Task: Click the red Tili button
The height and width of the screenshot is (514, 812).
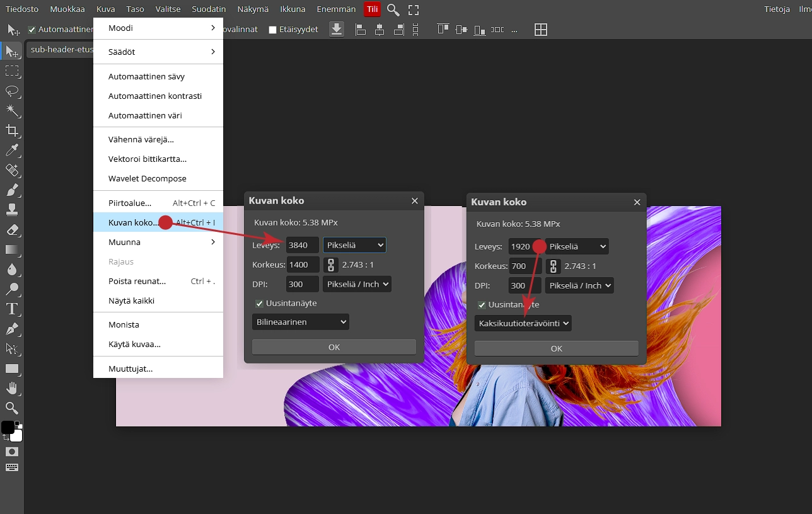Action: [372, 9]
